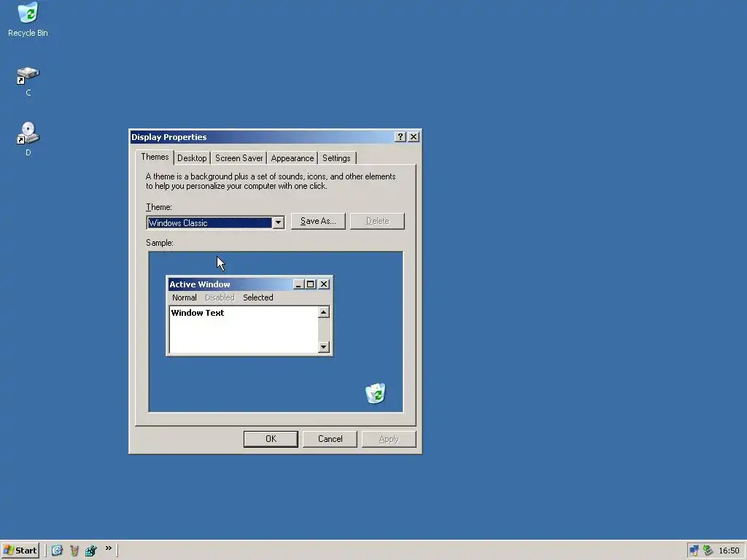Click Recycle Bin icon in sample preview
The width and height of the screenshot is (747, 560).
376,393
